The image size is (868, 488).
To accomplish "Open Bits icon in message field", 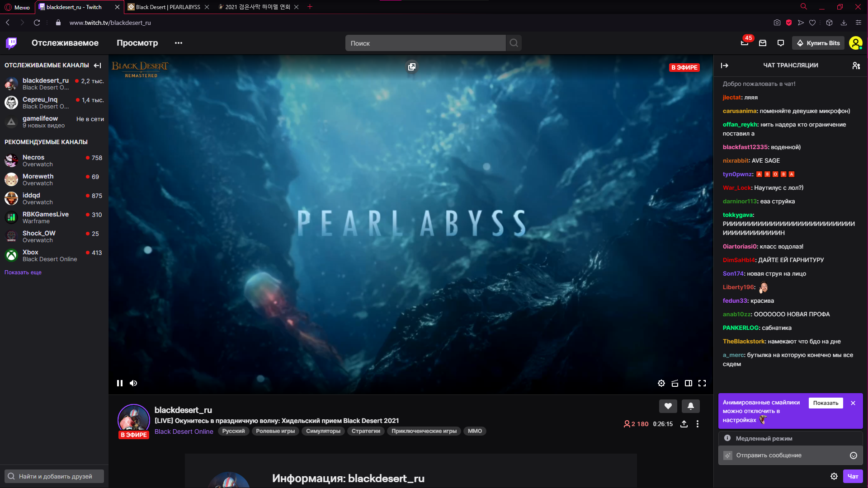I will point(728,455).
